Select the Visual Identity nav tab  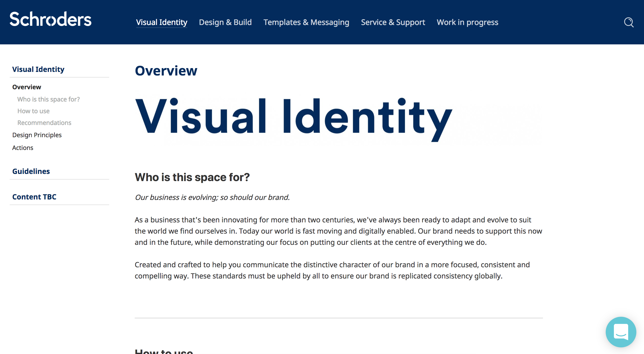tap(162, 22)
